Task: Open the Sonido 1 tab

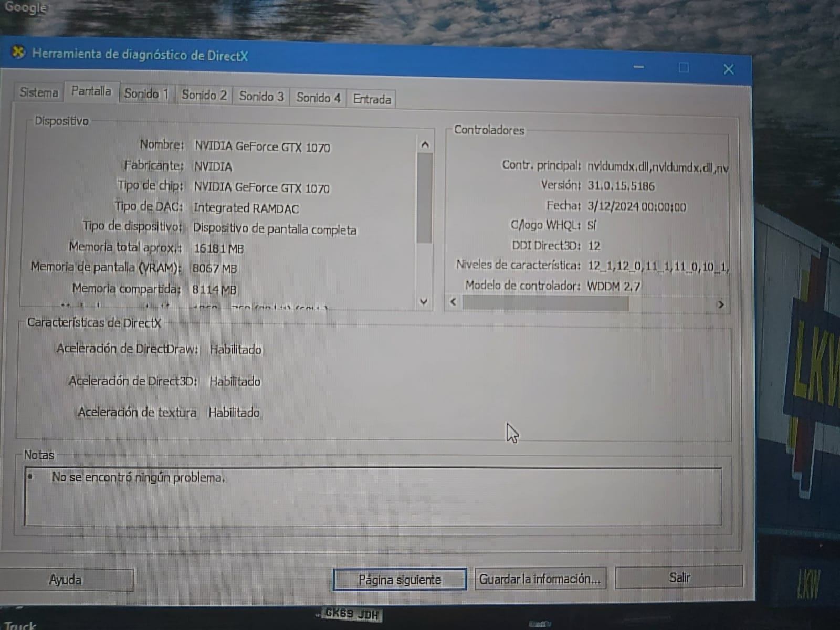Action: (x=146, y=94)
